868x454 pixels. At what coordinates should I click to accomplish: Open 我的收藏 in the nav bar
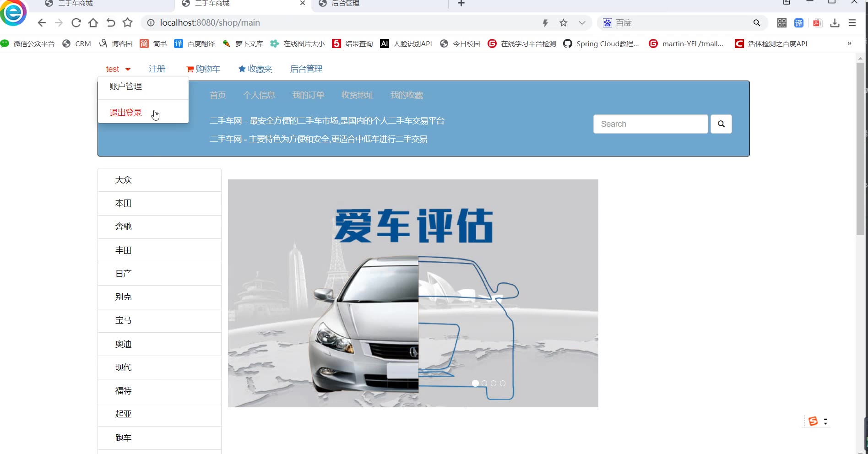click(407, 95)
